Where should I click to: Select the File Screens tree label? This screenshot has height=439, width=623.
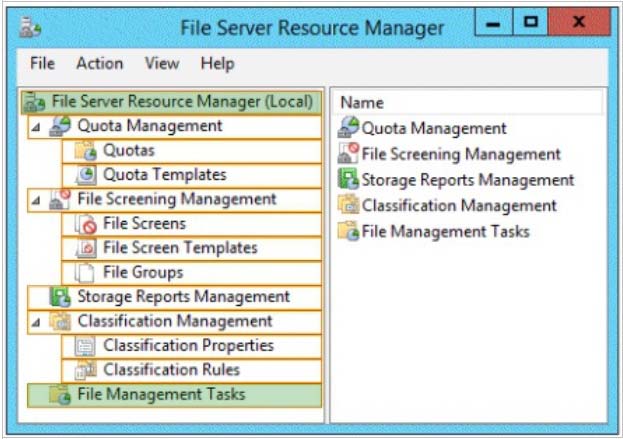(144, 224)
